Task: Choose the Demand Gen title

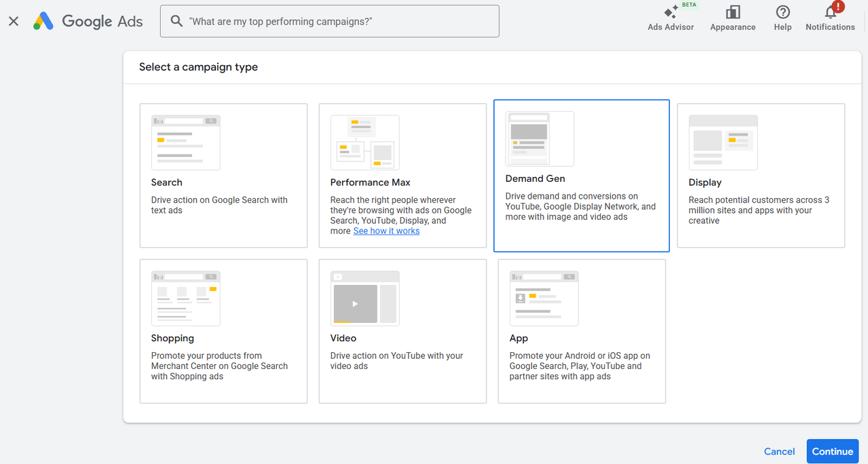Action: [x=535, y=178]
